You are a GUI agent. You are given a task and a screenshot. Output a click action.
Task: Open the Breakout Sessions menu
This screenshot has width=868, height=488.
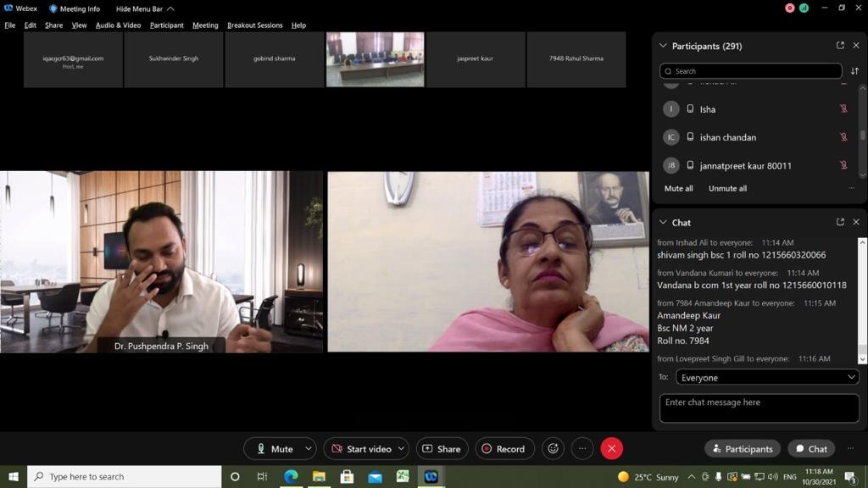pos(254,25)
